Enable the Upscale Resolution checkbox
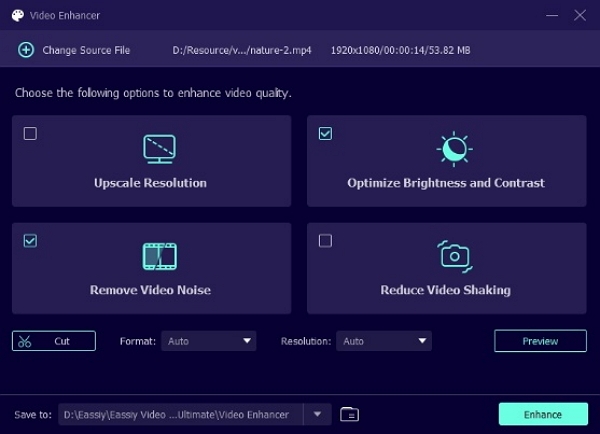This screenshot has width=600, height=434. 30,133
